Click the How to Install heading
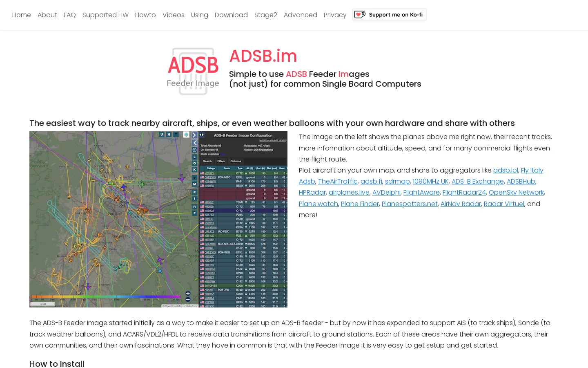The image size is (588, 368). point(57,364)
